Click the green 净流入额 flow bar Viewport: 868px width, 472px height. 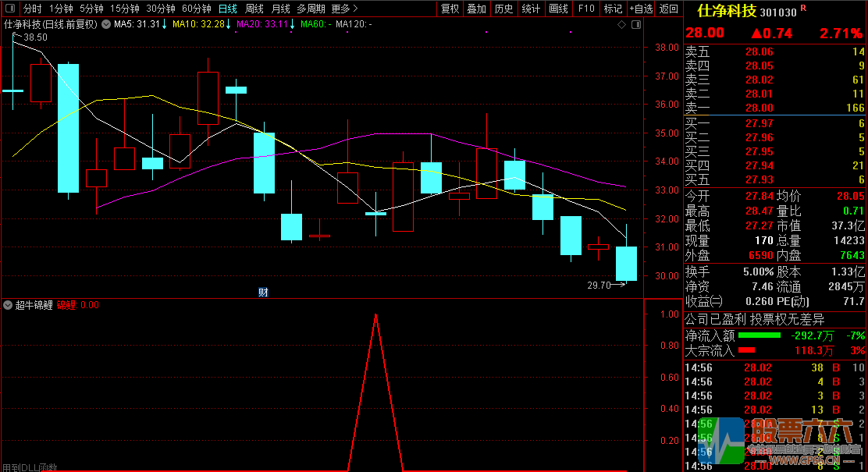[759, 336]
